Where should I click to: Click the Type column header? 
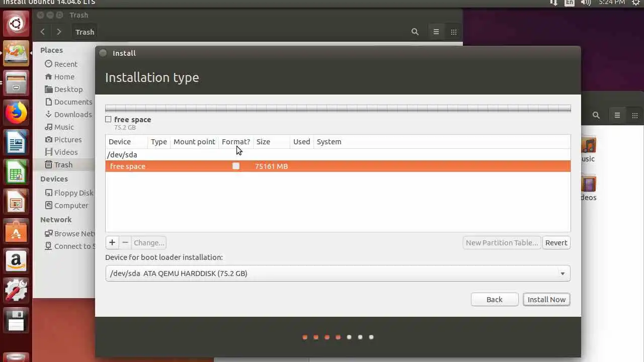158,142
